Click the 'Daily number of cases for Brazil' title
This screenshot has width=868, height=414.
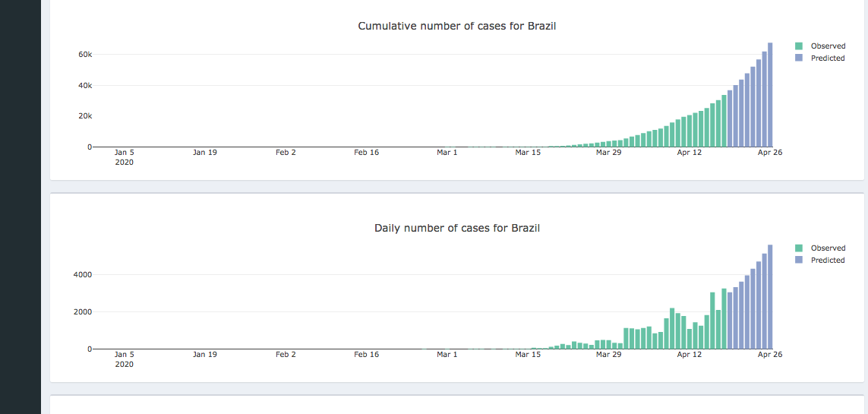click(457, 229)
